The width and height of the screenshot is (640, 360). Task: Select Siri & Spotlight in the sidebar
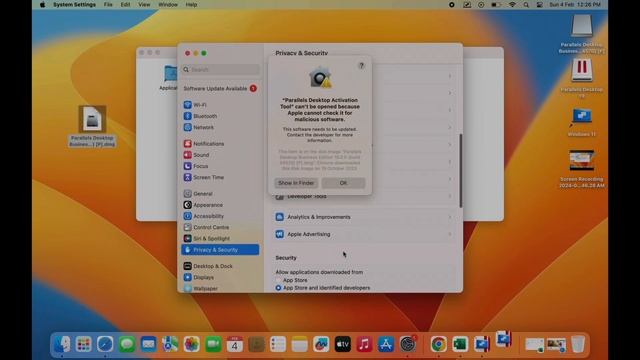pos(207,238)
